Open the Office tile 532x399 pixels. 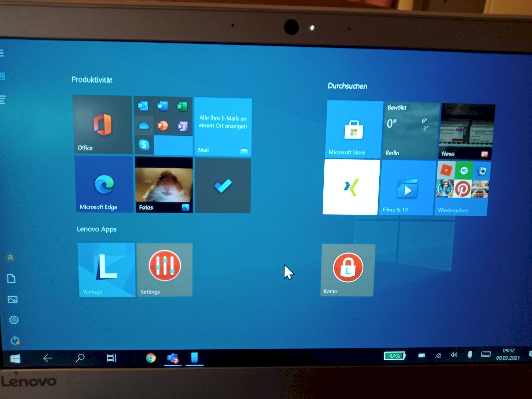tap(103, 124)
